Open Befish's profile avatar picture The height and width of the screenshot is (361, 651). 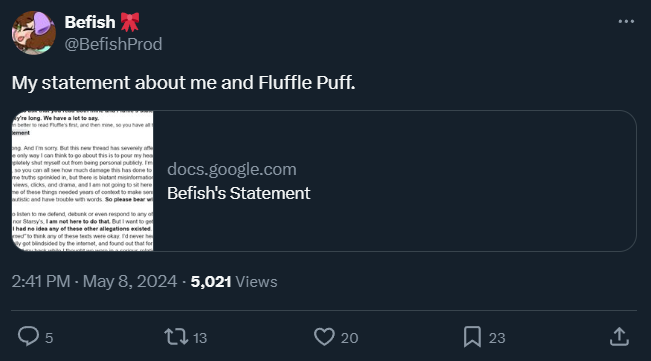tap(34, 33)
